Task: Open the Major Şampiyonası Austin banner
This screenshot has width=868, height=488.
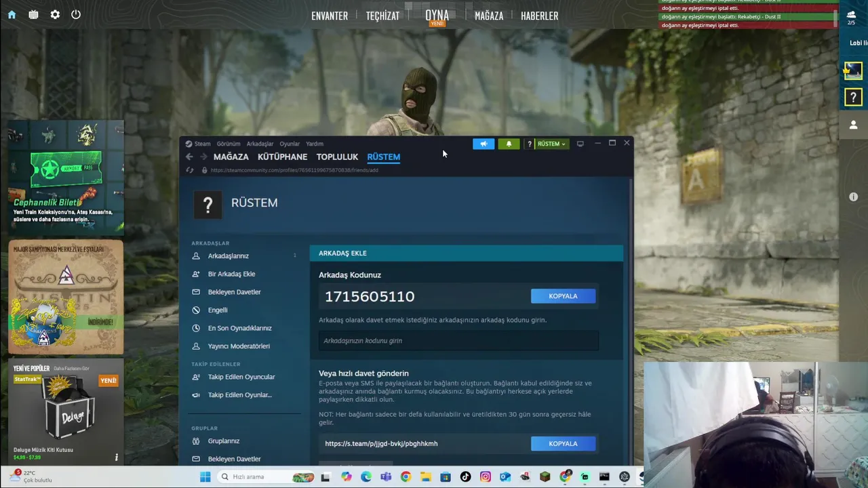Action: pyautogui.click(x=66, y=296)
